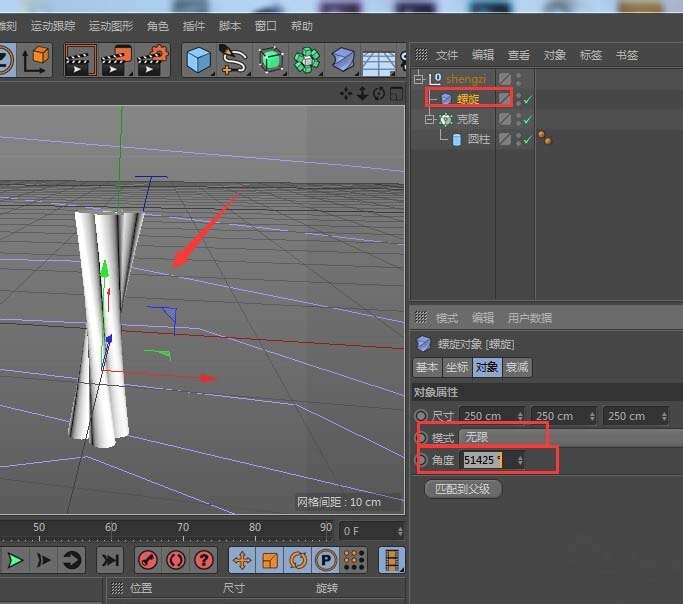Jump to the end of the timeline
Screen dimensions: 683x604
(x=111, y=560)
